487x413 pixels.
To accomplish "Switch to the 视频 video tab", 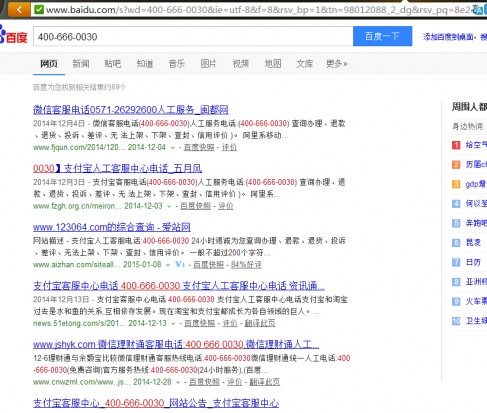I will click(x=241, y=63).
